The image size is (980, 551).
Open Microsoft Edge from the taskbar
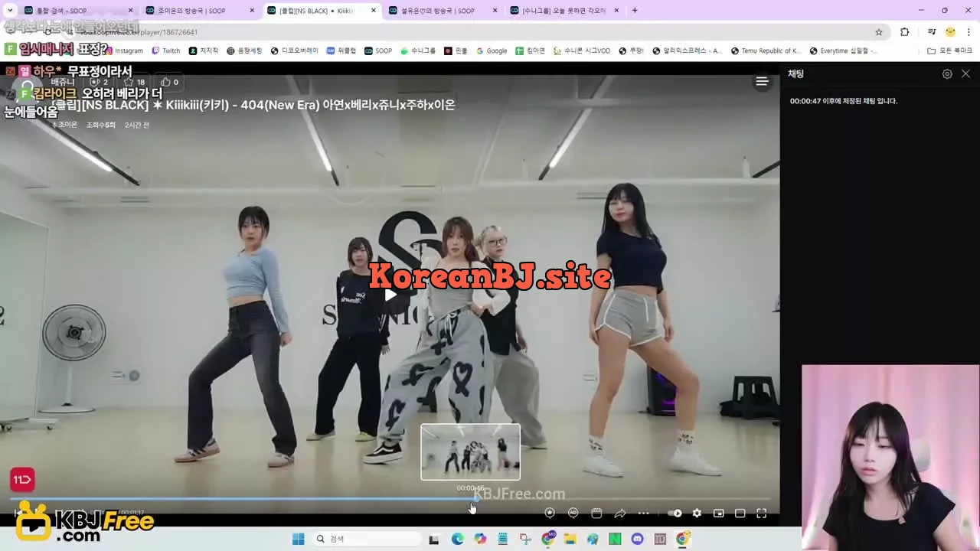pyautogui.click(x=457, y=539)
